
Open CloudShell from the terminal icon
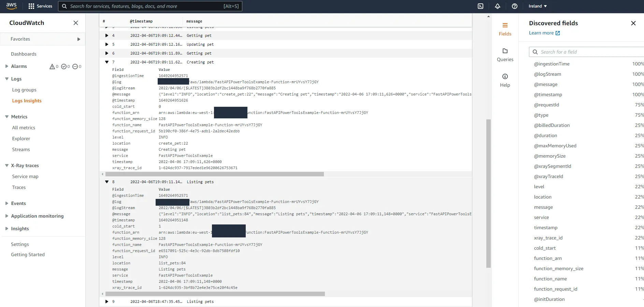(x=481, y=6)
